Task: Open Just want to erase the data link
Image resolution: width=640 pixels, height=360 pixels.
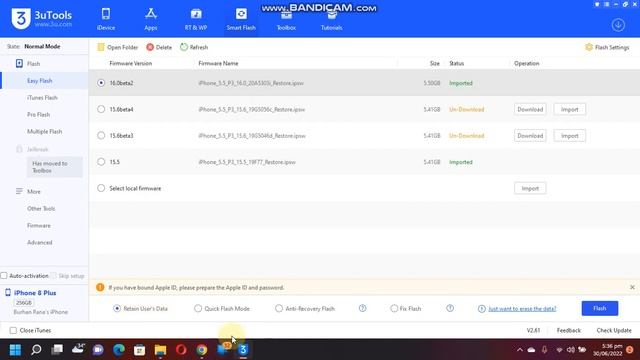Action: (522, 309)
